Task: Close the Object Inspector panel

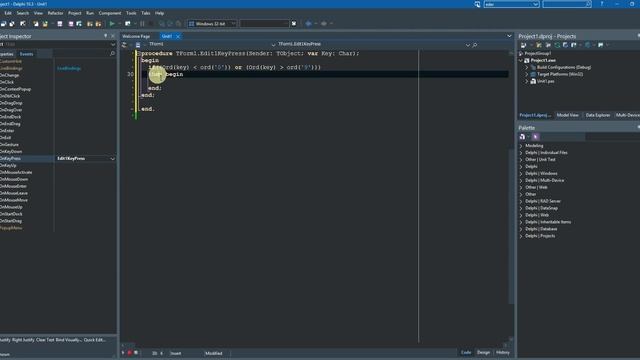Action: point(113,36)
